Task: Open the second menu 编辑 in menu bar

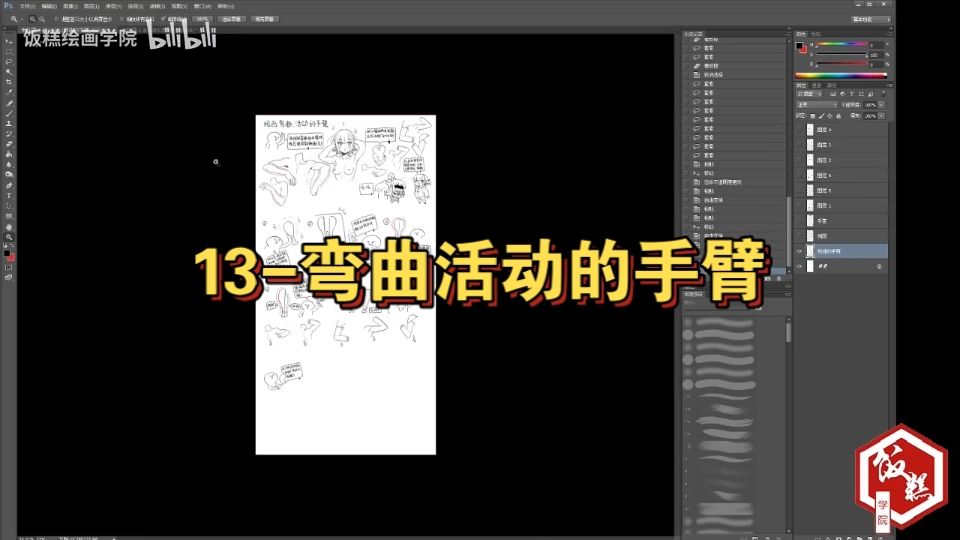Action: click(x=50, y=6)
